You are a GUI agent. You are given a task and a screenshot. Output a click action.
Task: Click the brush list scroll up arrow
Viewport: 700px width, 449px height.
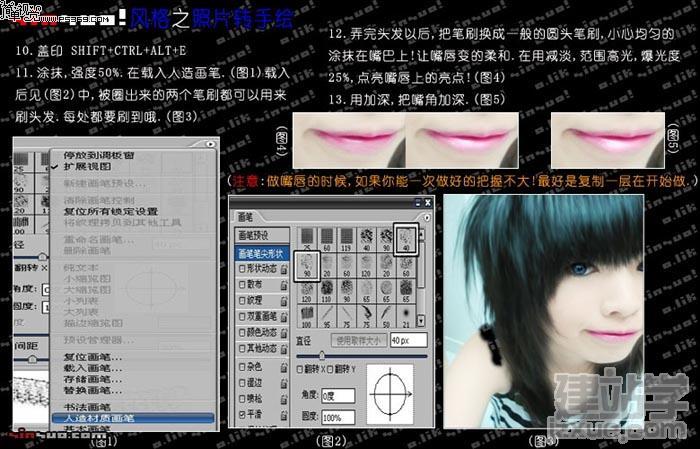[x=421, y=234]
